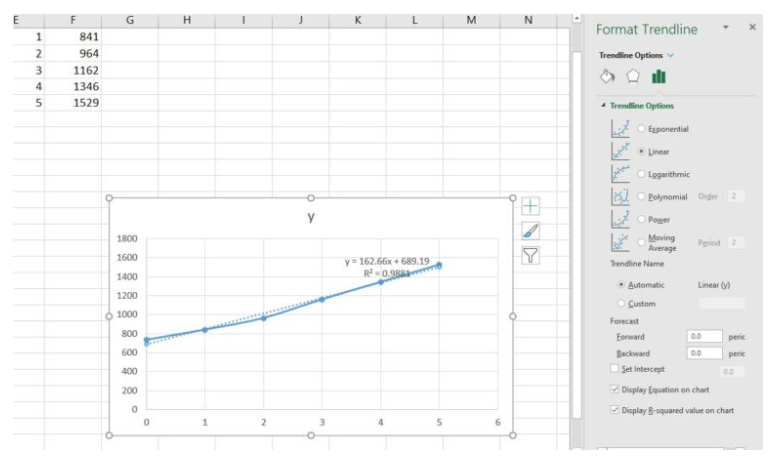
Task: Click the Backward forecast input field
Action: pos(704,353)
